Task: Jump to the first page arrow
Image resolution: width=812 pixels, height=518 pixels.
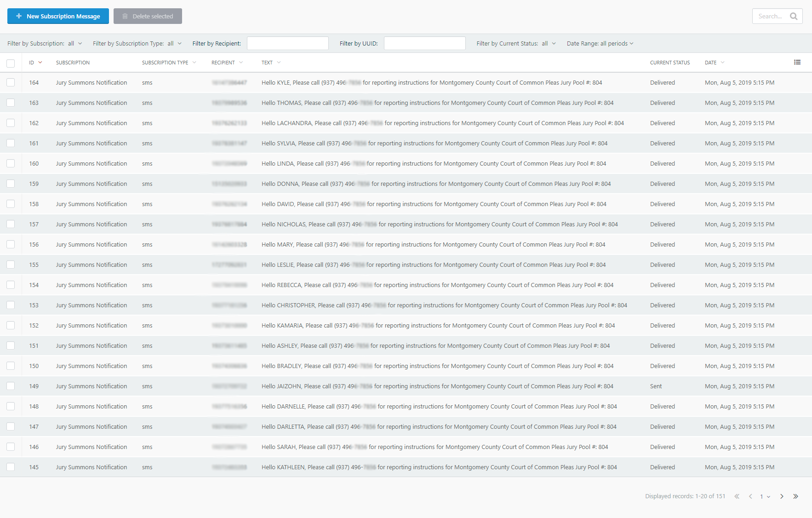Action: click(x=737, y=496)
